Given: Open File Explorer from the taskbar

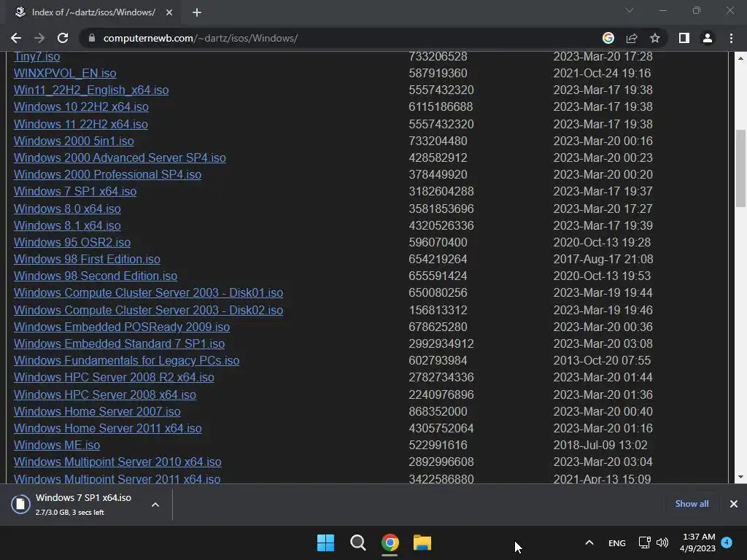Looking at the screenshot, I should coord(422,542).
